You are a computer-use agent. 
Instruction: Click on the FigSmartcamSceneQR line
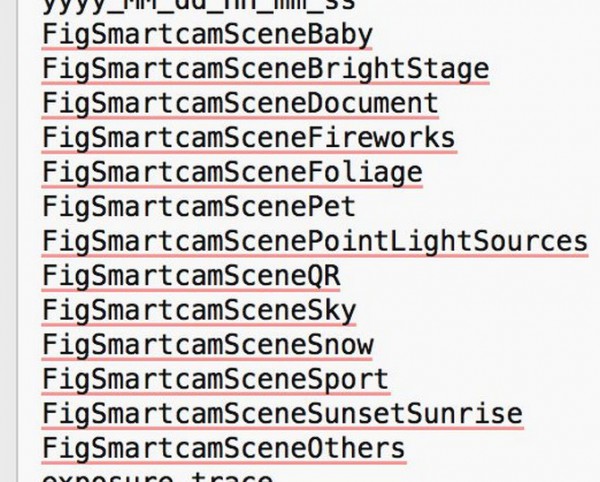[x=191, y=275]
